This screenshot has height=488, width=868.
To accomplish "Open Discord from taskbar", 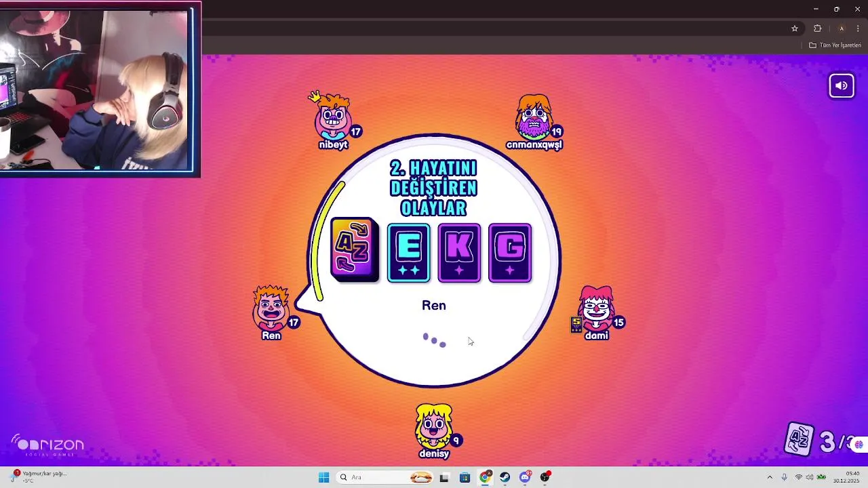I will (525, 477).
